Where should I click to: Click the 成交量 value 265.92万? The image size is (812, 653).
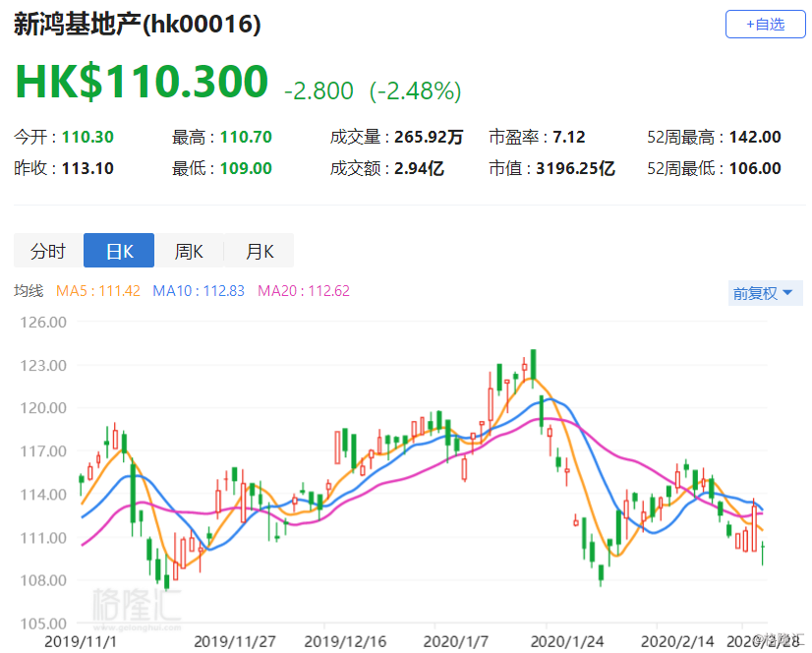click(429, 138)
